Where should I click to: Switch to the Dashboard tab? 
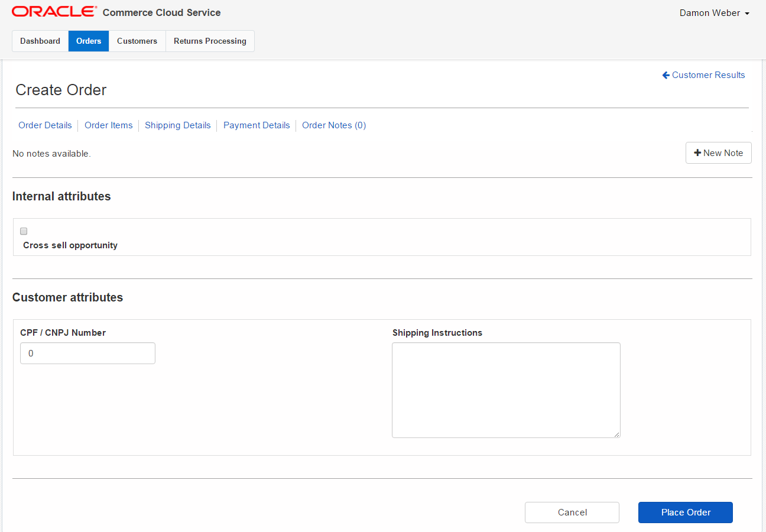click(x=40, y=41)
